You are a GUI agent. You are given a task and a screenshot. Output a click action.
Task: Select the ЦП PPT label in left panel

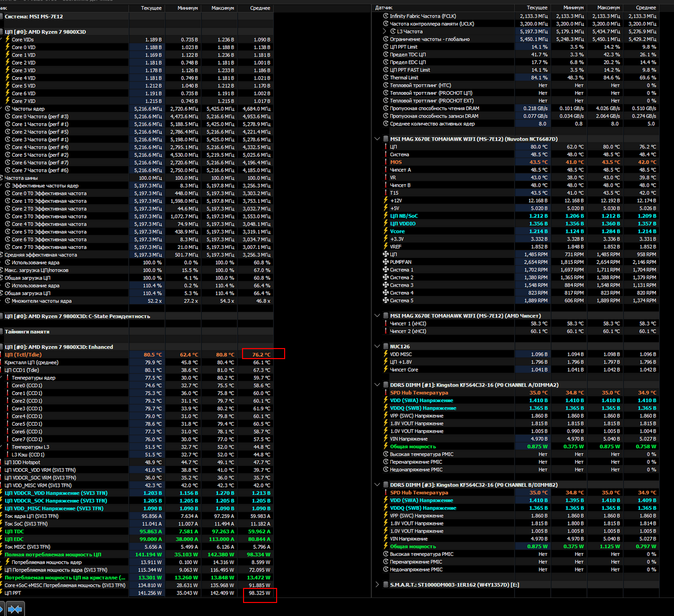pos(13,593)
